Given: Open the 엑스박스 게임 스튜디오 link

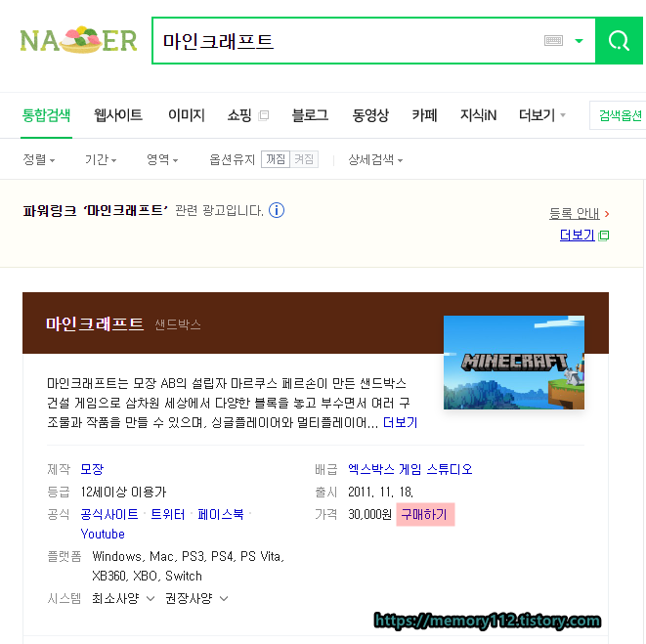Looking at the screenshot, I should (x=409, y=469).
